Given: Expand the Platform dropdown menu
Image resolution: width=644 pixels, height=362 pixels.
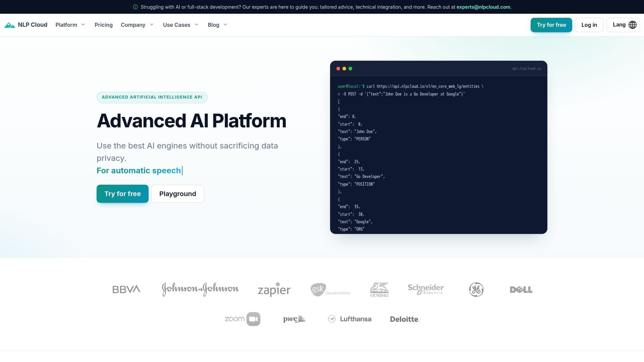Looking at the screenshot, I should pos(70,25).
